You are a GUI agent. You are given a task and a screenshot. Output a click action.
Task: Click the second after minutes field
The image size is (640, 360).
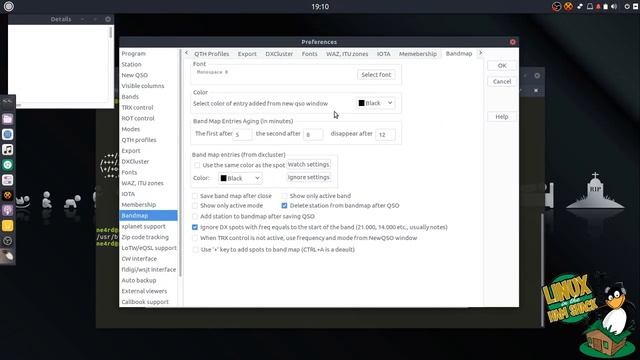pyautogui.click(x=313, y=134)
